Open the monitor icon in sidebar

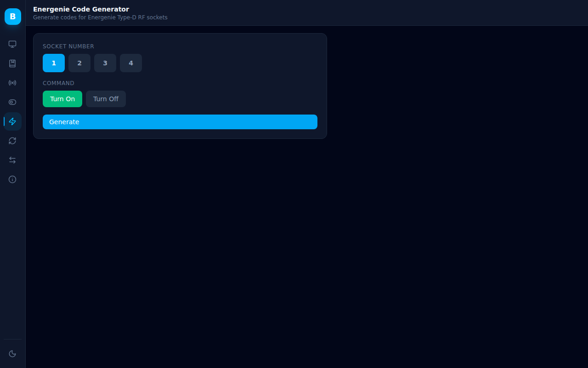pos(12,44)
